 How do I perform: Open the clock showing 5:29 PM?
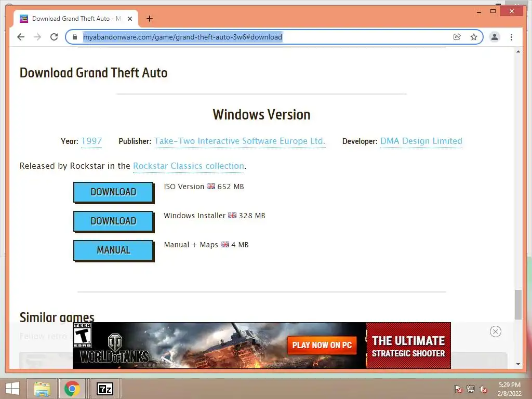[x=510, y=389]
